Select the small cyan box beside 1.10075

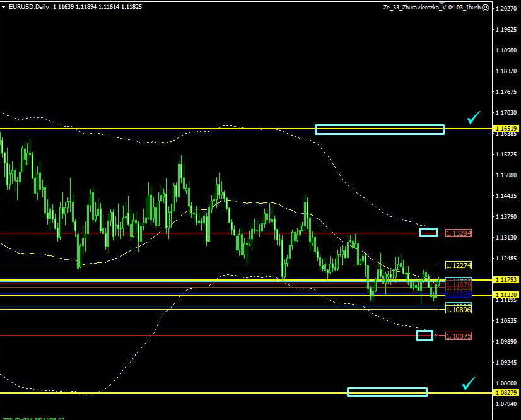pos(425,335)
